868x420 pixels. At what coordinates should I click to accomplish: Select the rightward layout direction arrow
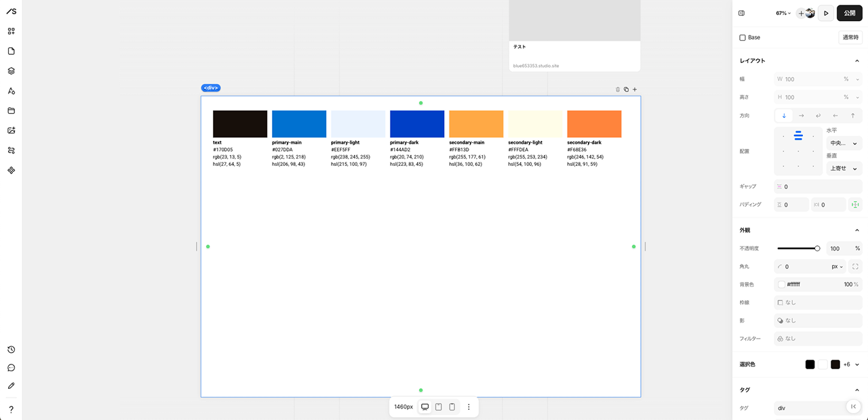[x=800, y=115]
